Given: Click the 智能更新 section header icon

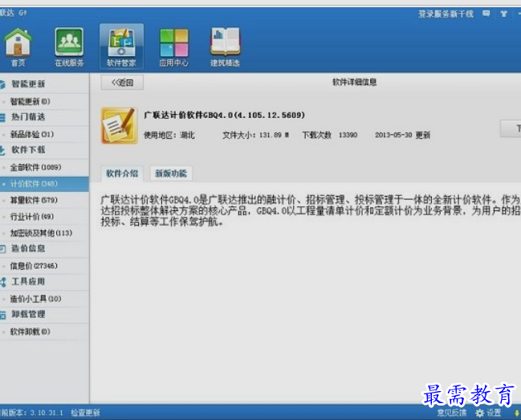Looking at the screenshot, I should pos(2,84).
